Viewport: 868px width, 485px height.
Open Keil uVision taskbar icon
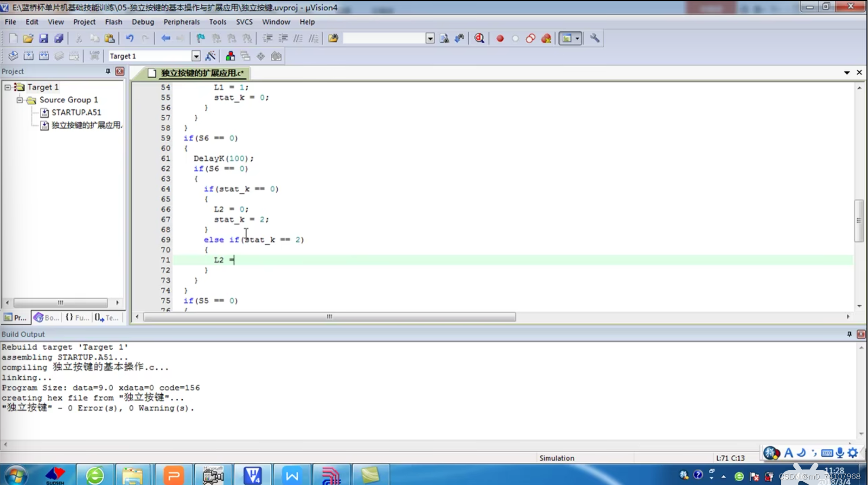point(253,475)
